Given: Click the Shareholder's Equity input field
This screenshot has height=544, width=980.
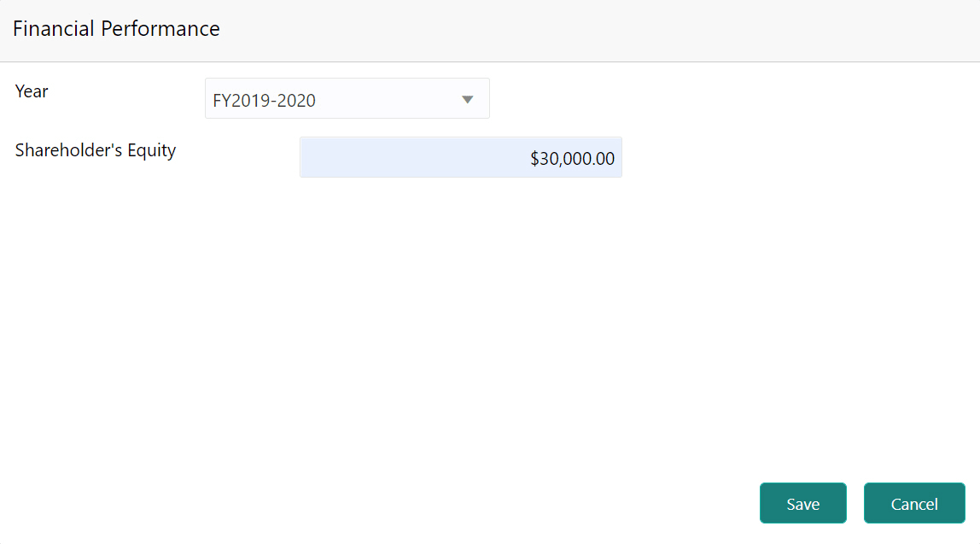Looking at the screenshot, I should coord(460,158).
